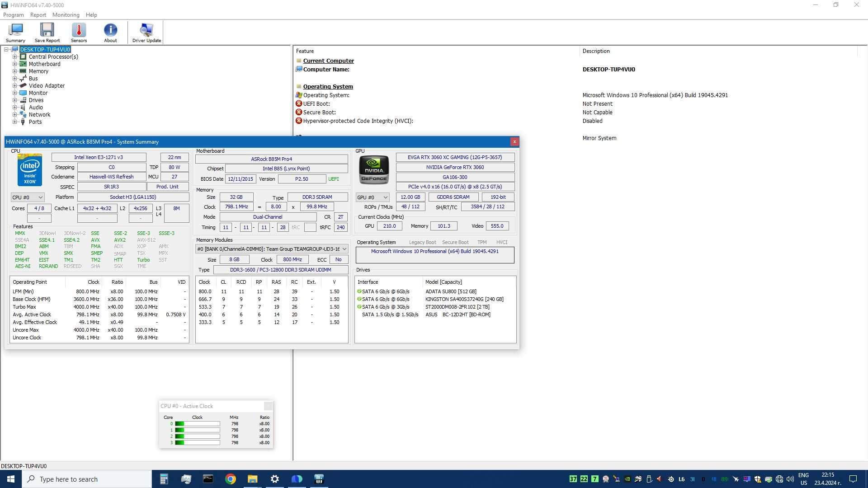This screenshot has height=488, width=868.
Task: Click the Core 3 clock bar
Action: (x=198, y=443)
